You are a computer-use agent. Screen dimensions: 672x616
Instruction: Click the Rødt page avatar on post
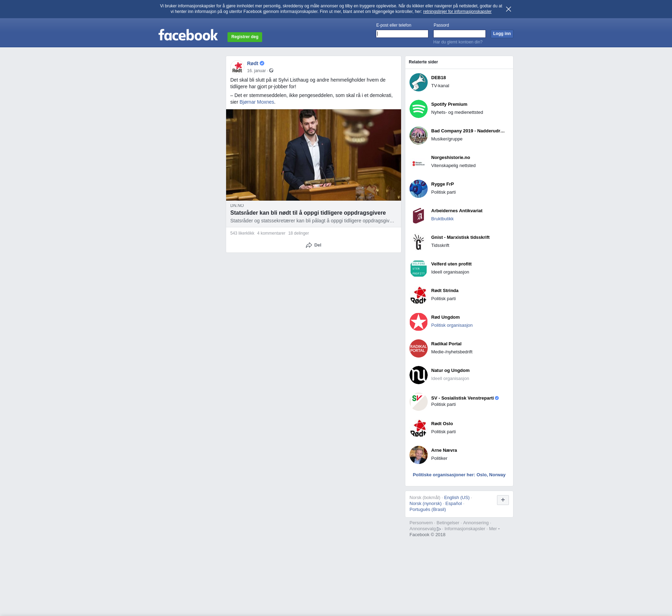point(237,67)
